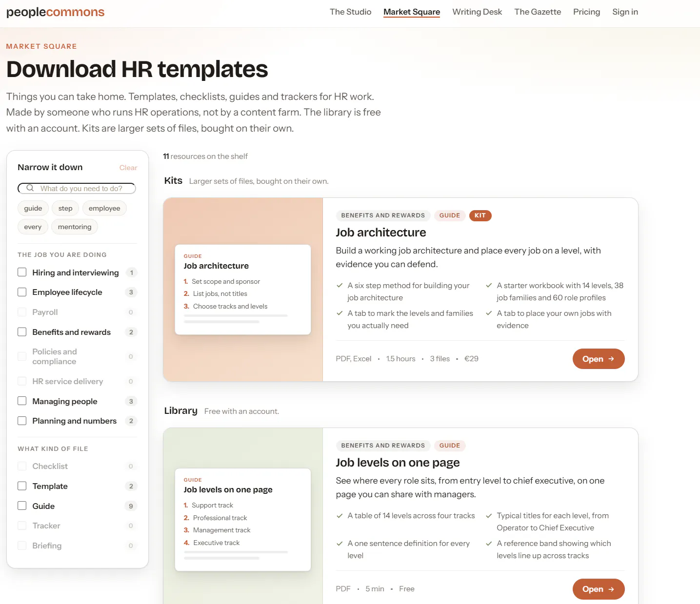
Task: Open The Studio nav item
Action: [x=350, y=12]
